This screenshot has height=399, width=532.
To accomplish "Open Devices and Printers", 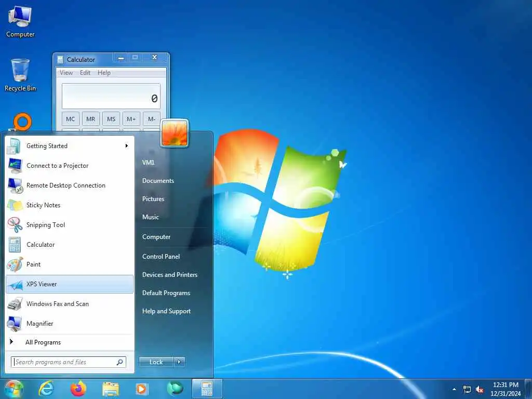I will point(170,275).
